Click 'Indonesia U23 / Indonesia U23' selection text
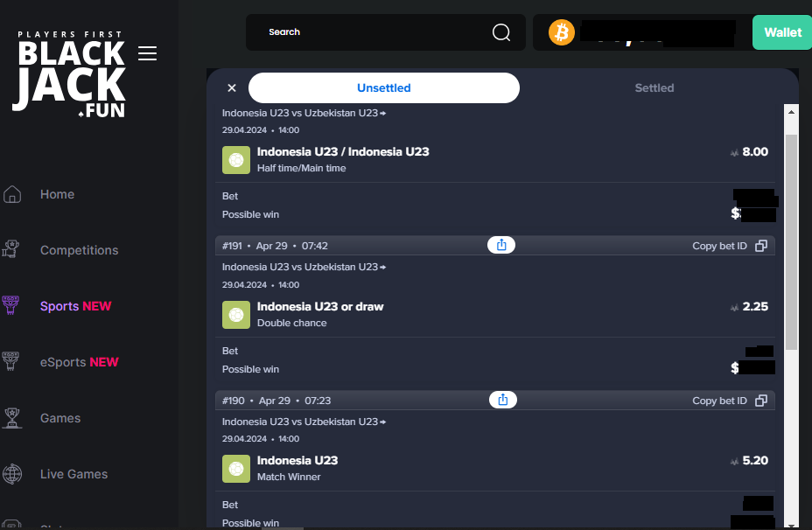 pyautogui.click(x=343, y=151)
